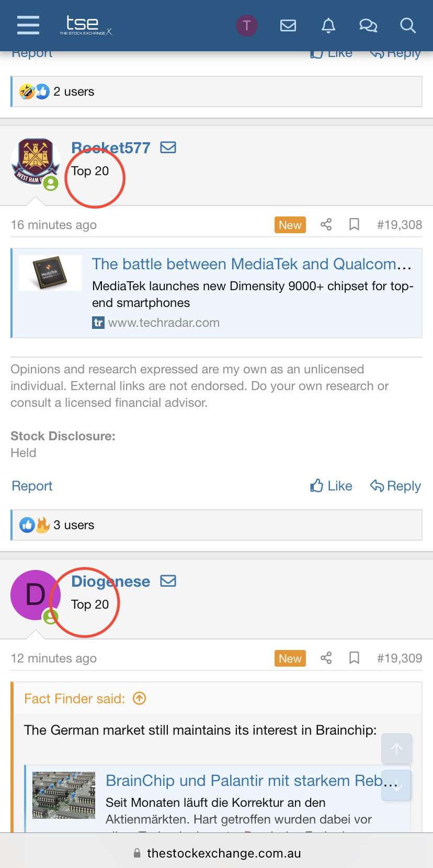Open the MediaTek and Qualcomm article link
This screenshot has width=433, height=868.
coord(252,265)
